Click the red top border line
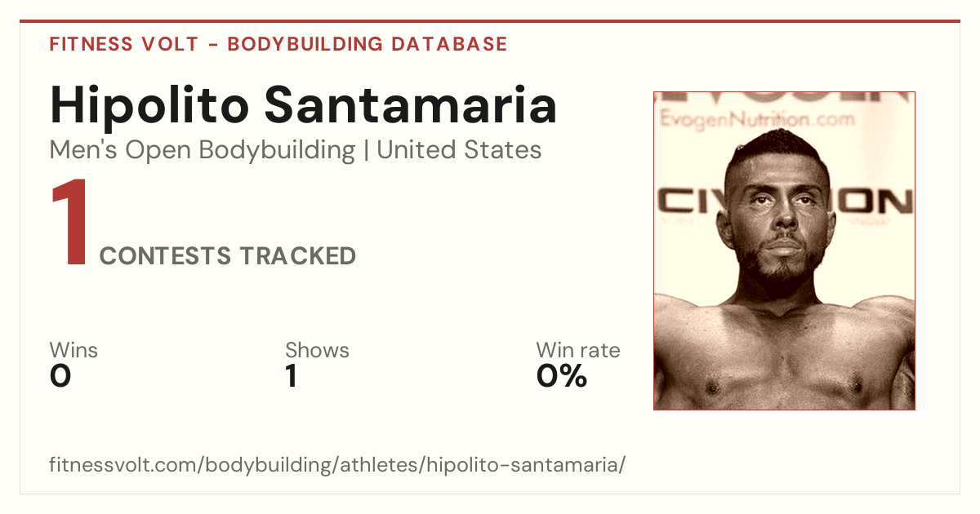The image size is (980, 514). pos(490,21)
